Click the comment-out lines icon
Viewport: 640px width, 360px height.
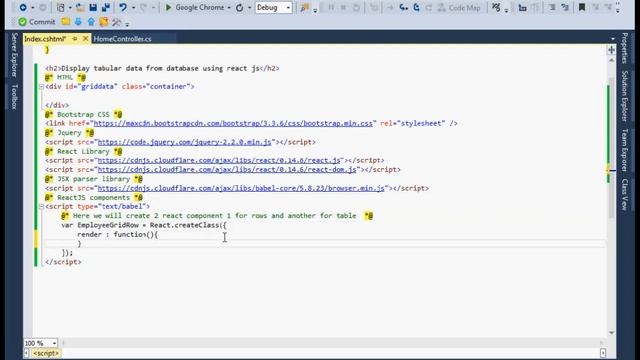(552, 7)
